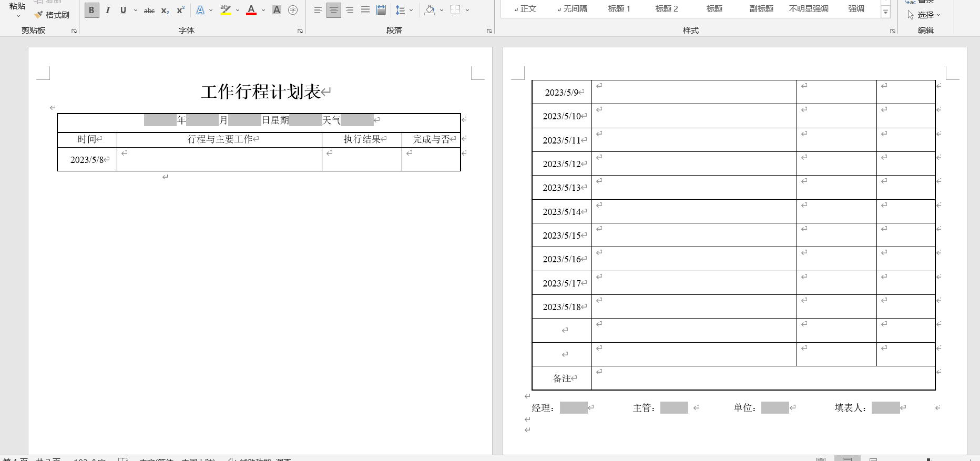
Task: Open the 剪贴板 clipboard dialog launcher
Action: (x=74, y=31)
